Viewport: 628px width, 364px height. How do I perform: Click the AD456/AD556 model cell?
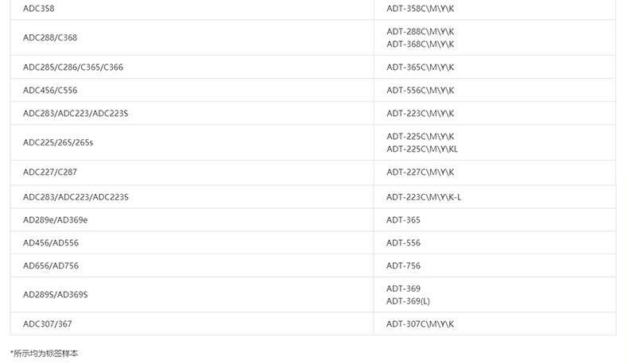point(51,243)
